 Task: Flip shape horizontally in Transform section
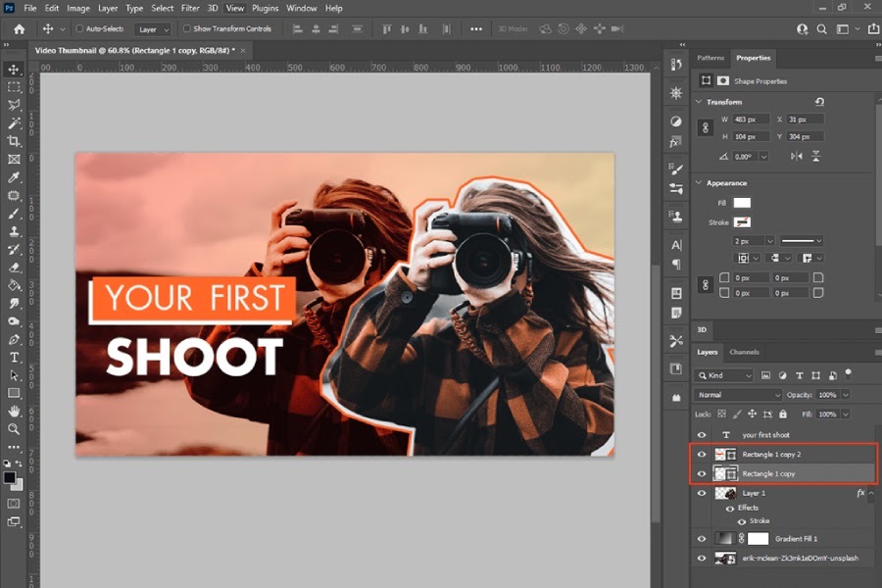point(797,157)
